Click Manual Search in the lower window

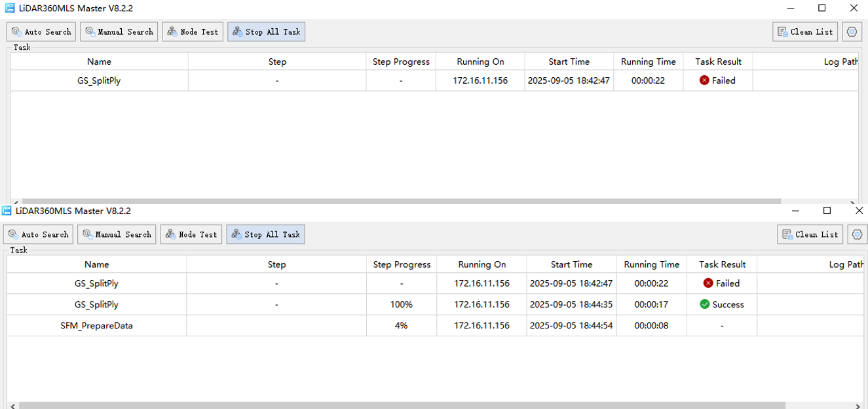[x=116, y=235]
